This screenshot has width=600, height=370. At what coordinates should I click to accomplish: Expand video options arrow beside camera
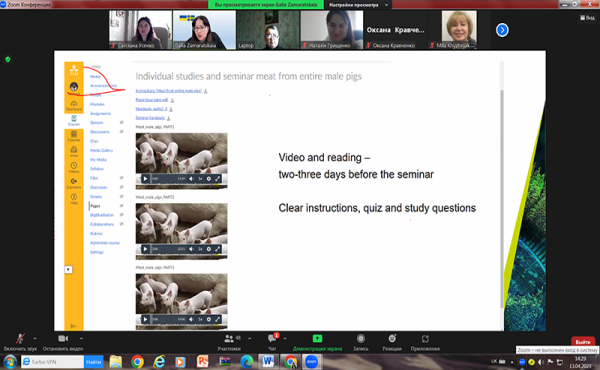tap(81, 339)
